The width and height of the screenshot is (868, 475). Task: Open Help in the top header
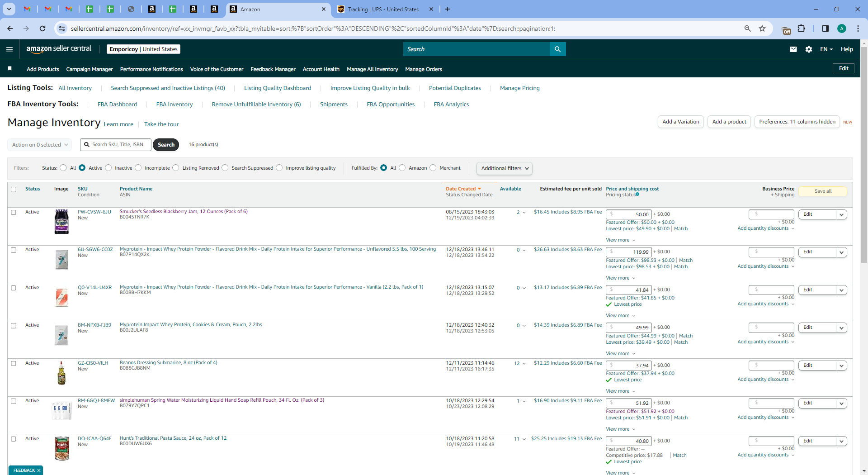[x=847, y=49]
